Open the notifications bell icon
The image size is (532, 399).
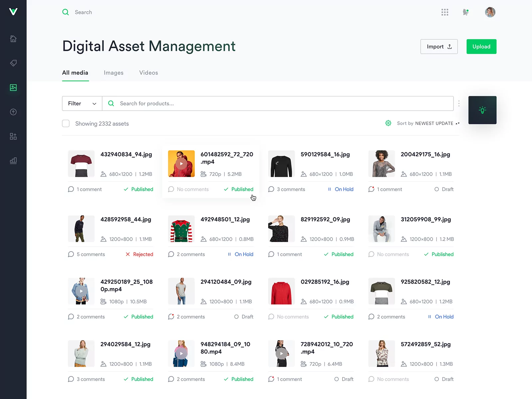tap(466, 12)
